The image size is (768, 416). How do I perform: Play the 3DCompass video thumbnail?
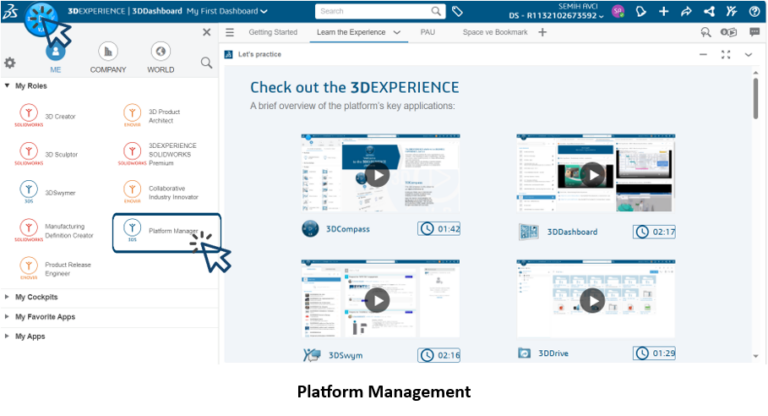tap(377, 176)
